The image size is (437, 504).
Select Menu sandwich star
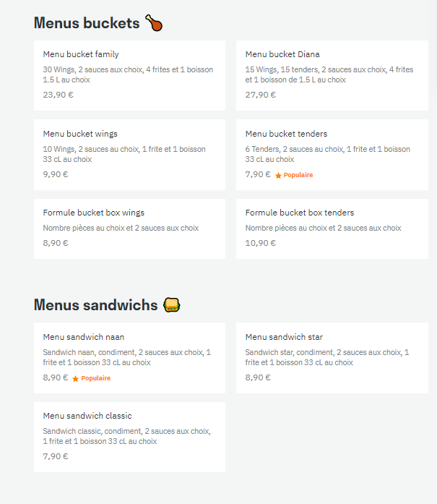coord(332,358)
